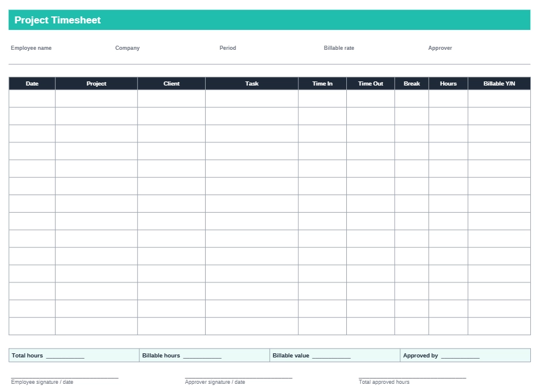The image size is (542, 392).
Task: Click the Date column header
Action: click(32, 84)
